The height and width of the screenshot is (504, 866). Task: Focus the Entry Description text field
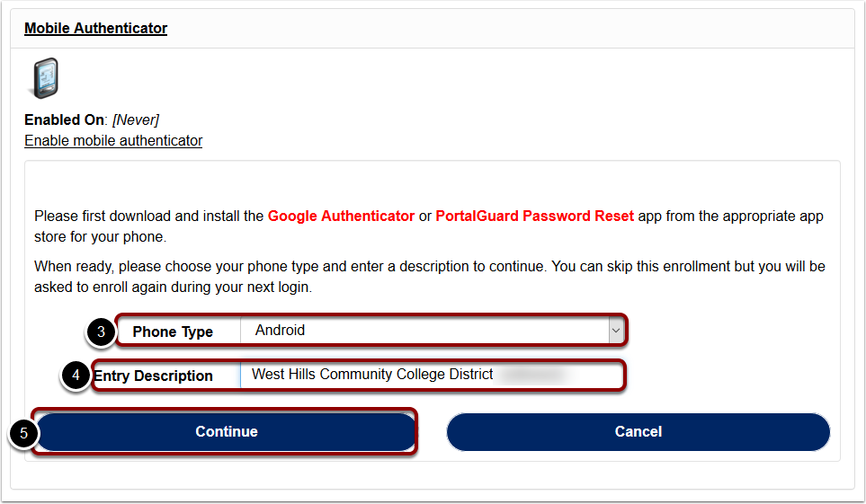point(432,375)
